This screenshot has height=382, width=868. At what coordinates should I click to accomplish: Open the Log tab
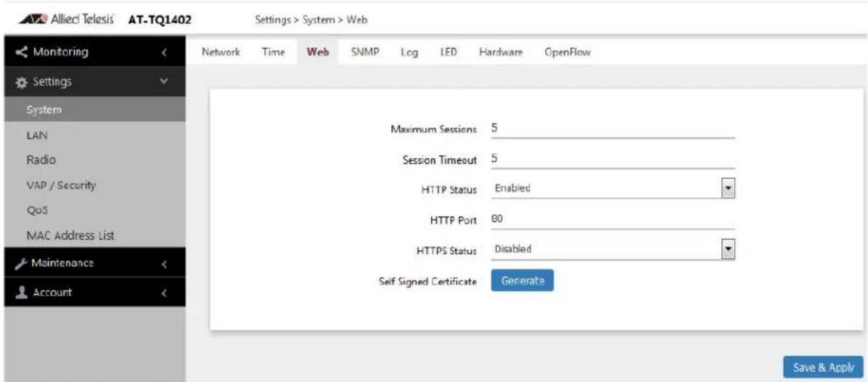tap(409, 52)
